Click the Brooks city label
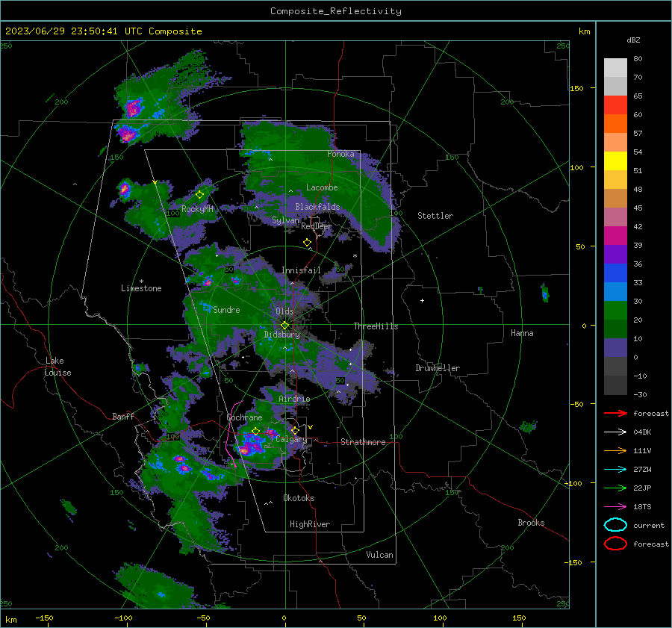 pos(531,523)
